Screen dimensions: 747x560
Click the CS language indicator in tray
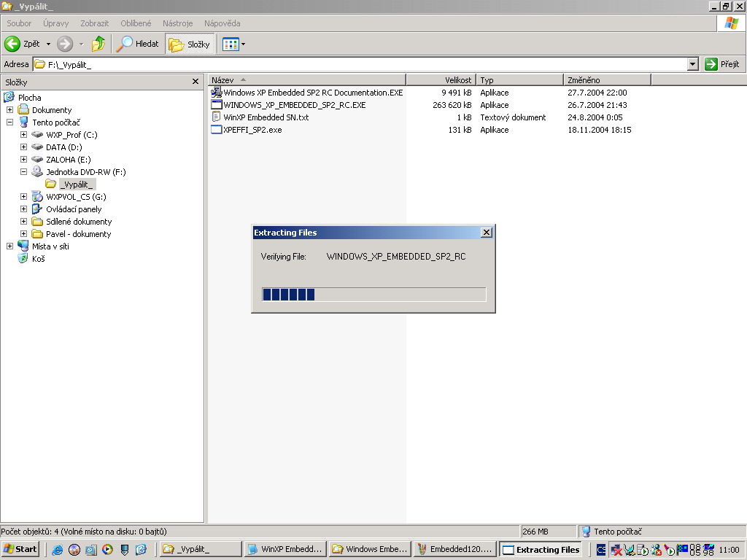click(601, 550)
